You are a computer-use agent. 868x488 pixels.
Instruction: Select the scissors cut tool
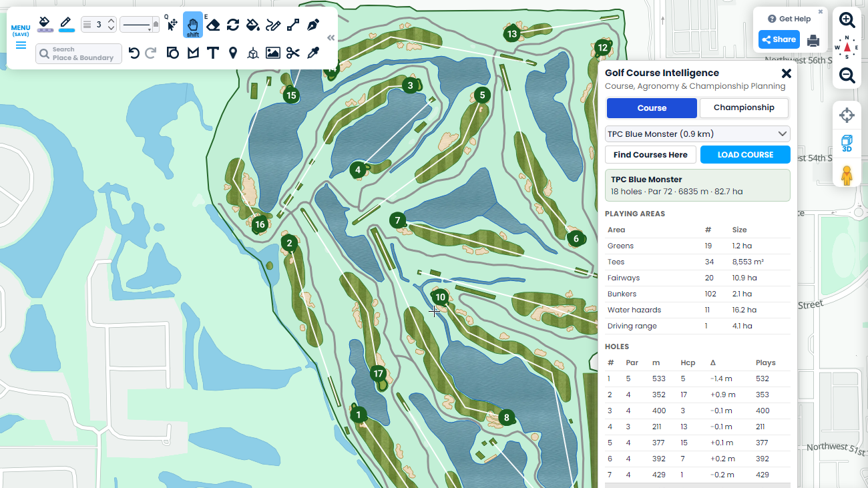(293, 53)
